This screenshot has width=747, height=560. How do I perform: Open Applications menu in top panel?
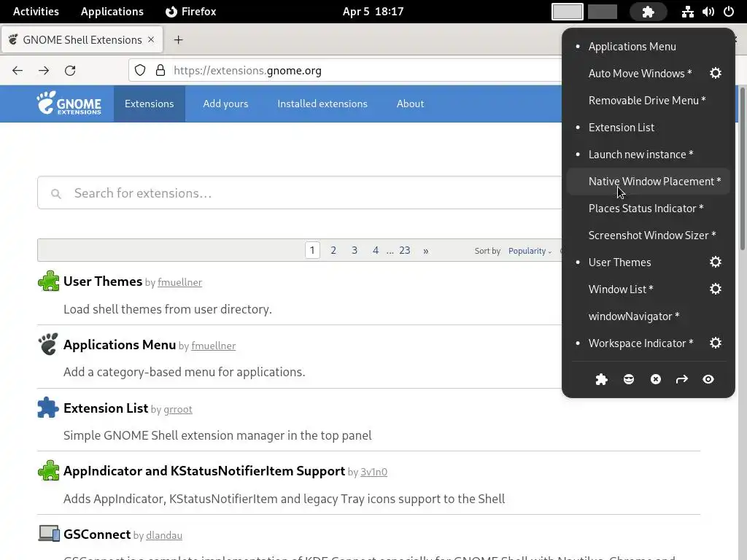point(112,12)
